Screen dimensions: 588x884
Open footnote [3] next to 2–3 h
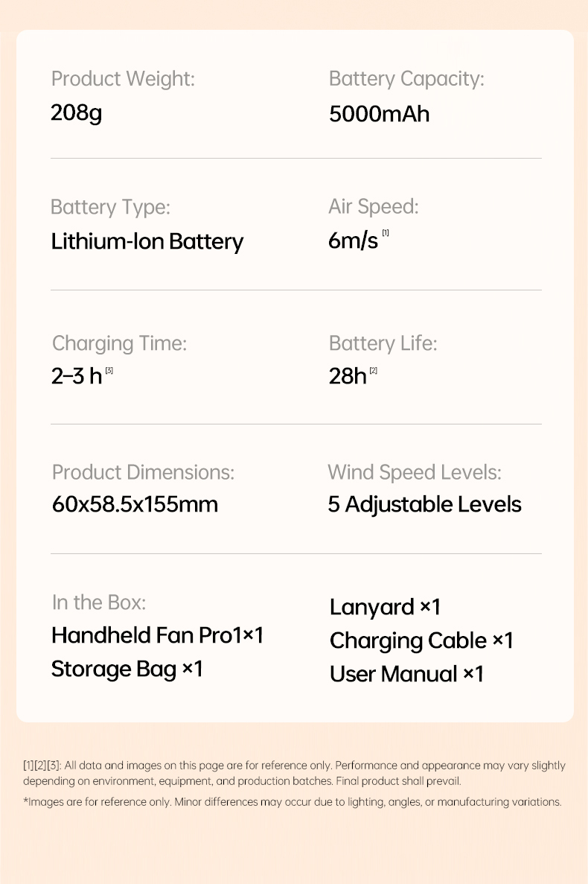click(x=109, y=370)
